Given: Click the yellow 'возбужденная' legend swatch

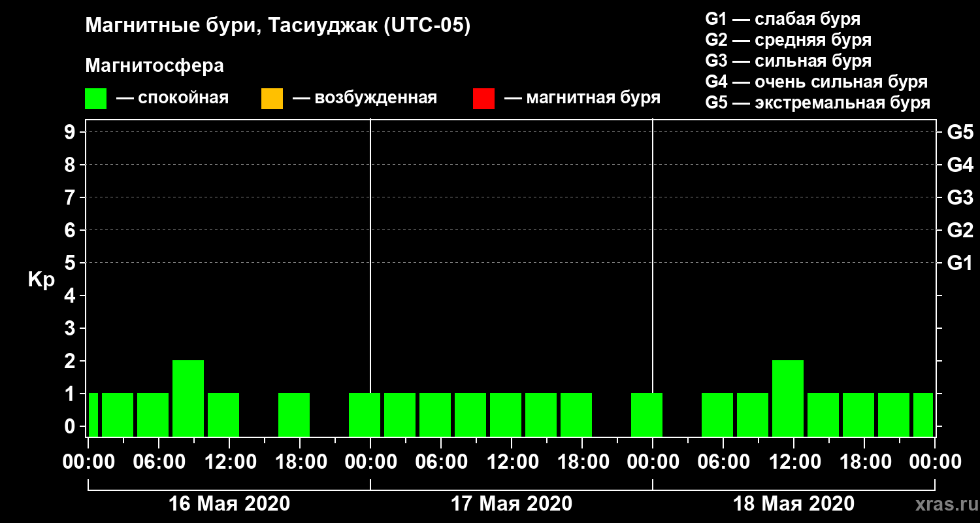Looking at the screenshot, I should click(x=272, y=98).
